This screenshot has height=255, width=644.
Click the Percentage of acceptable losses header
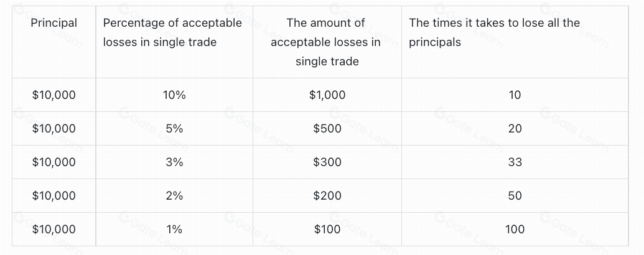click(172, 32)
